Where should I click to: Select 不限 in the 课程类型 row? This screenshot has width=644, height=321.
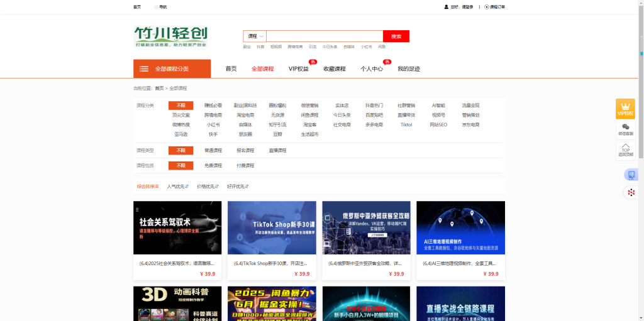180,151
